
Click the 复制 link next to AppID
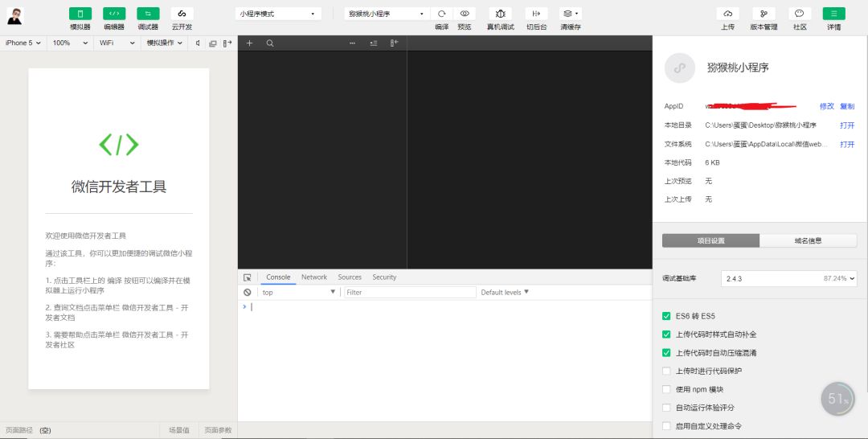click(x=847, y=106)
